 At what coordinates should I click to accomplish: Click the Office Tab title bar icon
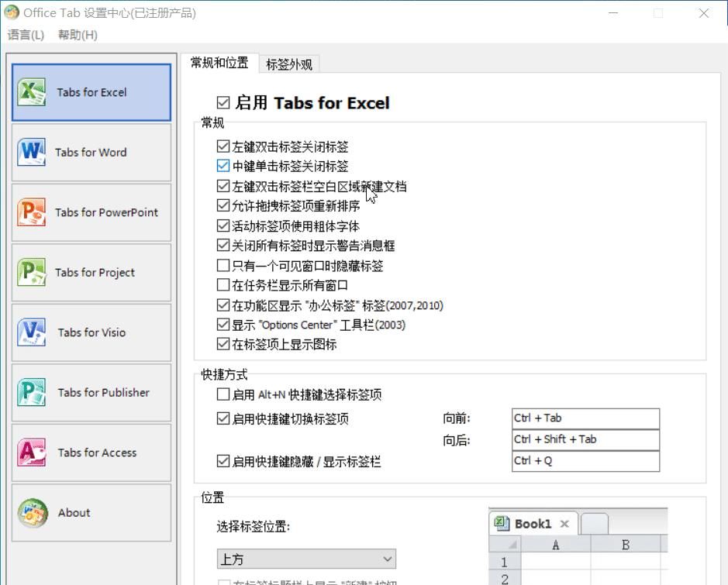[x=12, y=12]
